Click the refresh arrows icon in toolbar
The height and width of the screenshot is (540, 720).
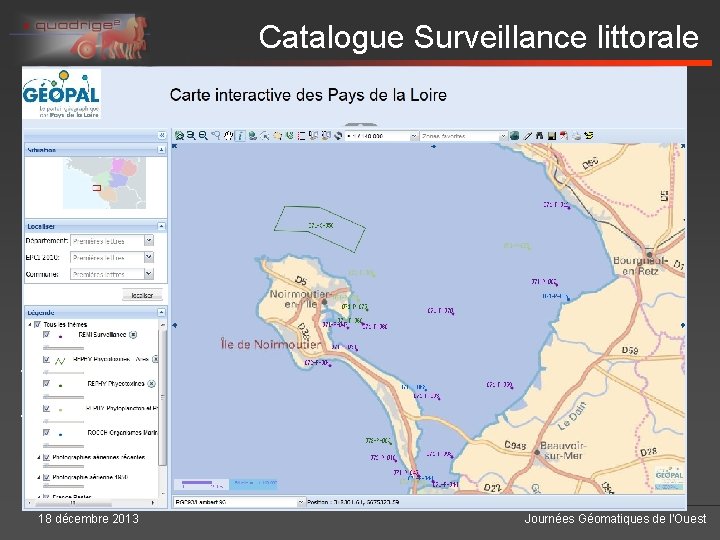(338, 136)
